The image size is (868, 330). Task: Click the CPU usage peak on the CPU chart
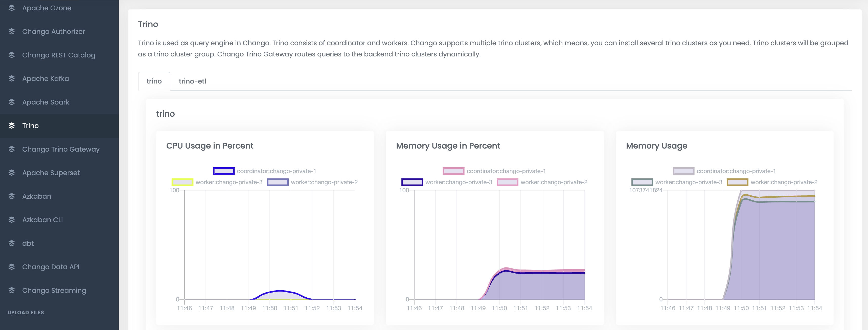pos(280,291)
